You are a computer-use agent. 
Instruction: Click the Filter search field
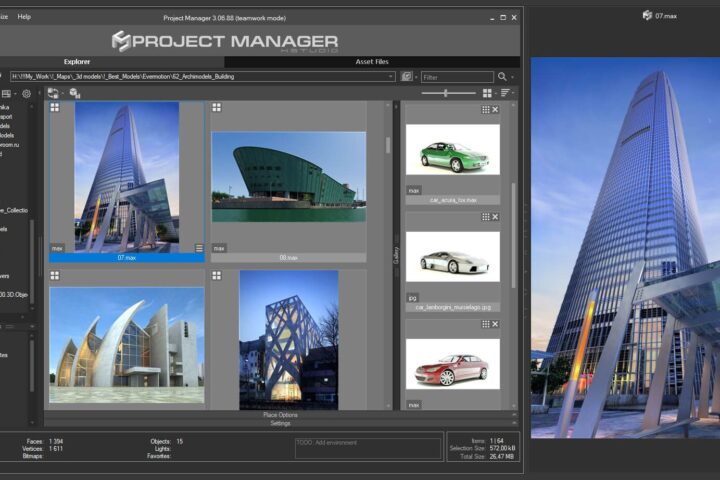point(457,77)
